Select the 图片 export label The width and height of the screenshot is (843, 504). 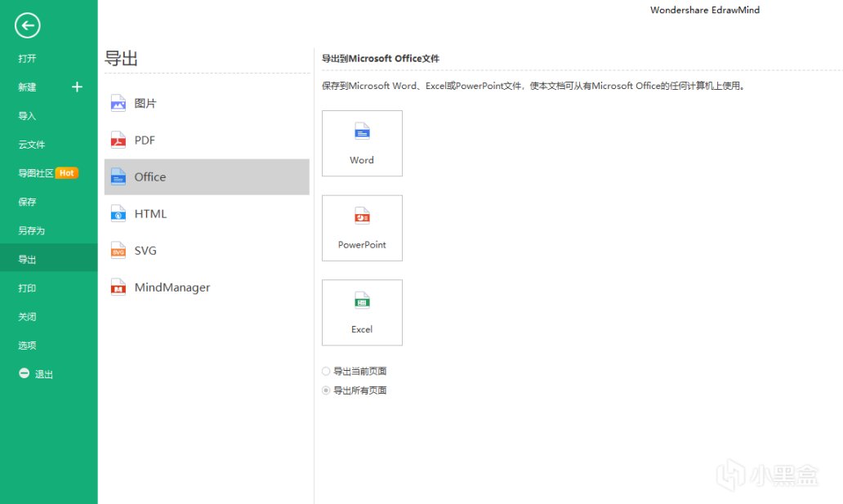(x=145, y=103)
